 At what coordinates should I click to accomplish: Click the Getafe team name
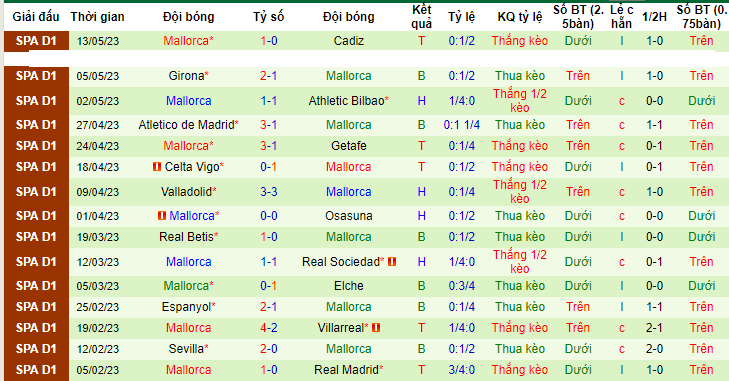[x=349, y=146]
